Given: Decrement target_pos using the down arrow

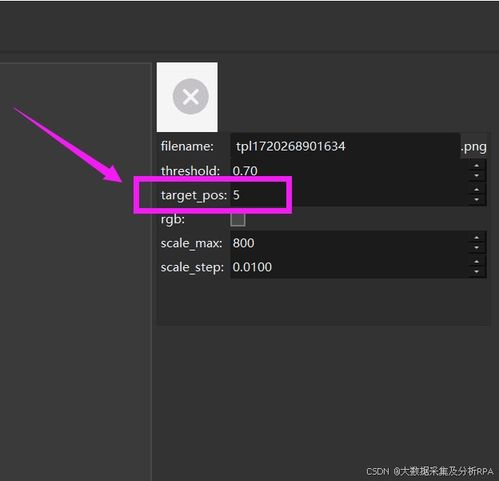Looking at the screenshot, I should (476, 199).
